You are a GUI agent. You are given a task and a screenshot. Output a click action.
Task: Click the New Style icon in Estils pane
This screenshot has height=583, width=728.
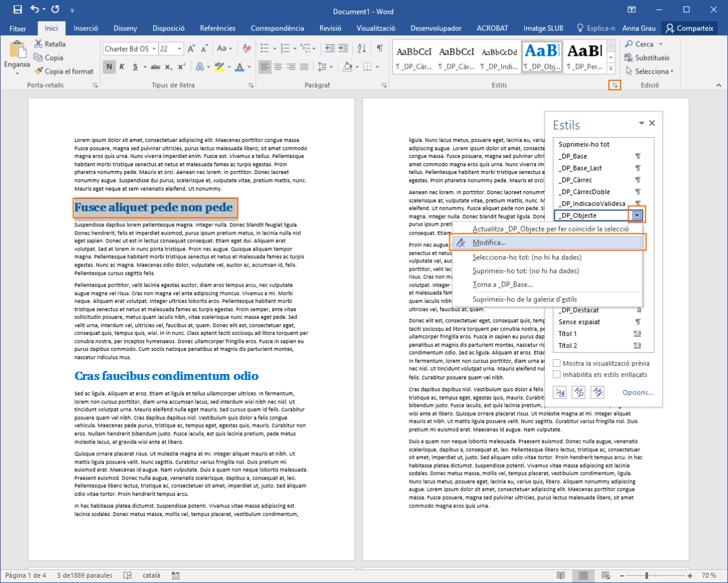[x=559, y=392]
